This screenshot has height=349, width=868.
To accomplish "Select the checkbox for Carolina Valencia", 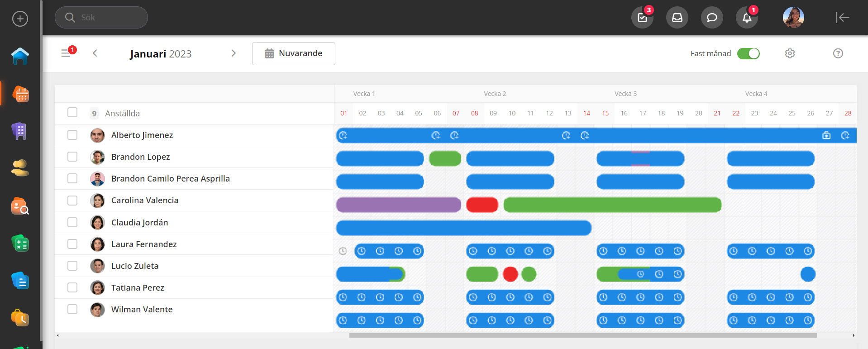I will 72,201.
